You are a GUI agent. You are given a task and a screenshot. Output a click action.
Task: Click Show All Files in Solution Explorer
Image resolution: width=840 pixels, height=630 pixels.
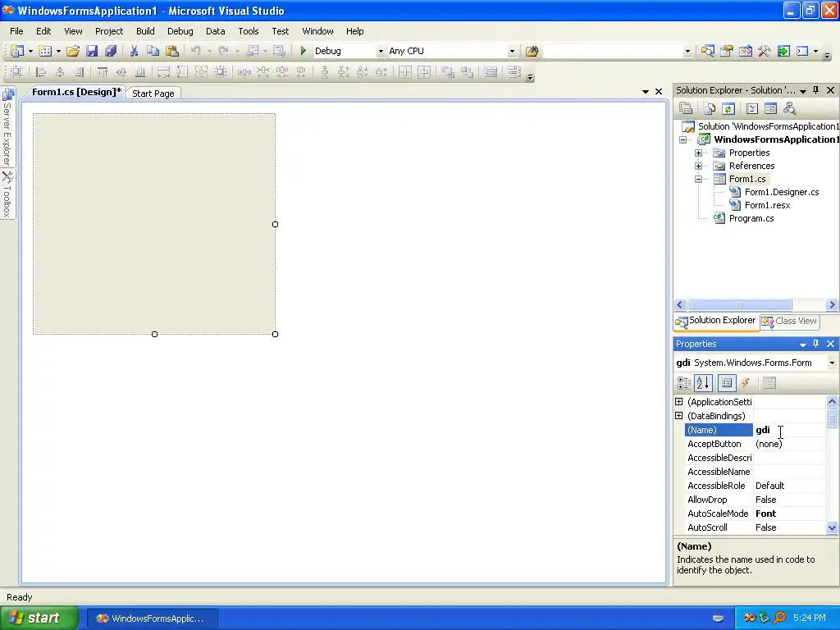click(710, 109)
